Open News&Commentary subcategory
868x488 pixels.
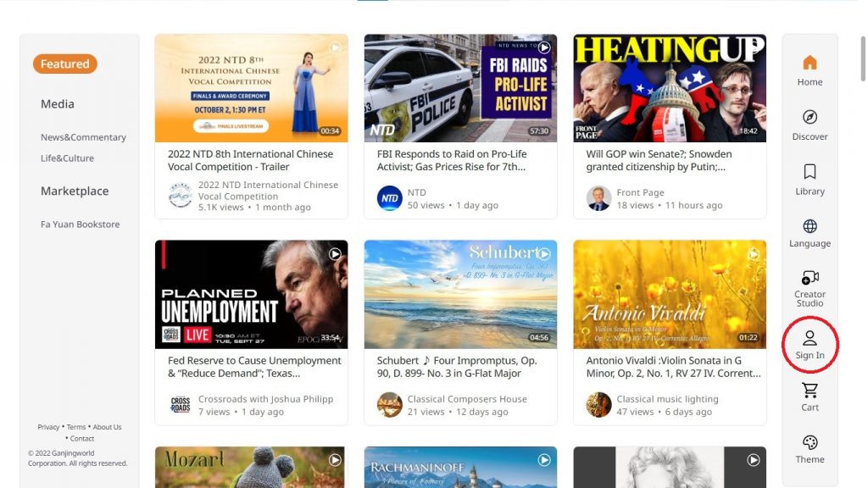coord(83,137)
